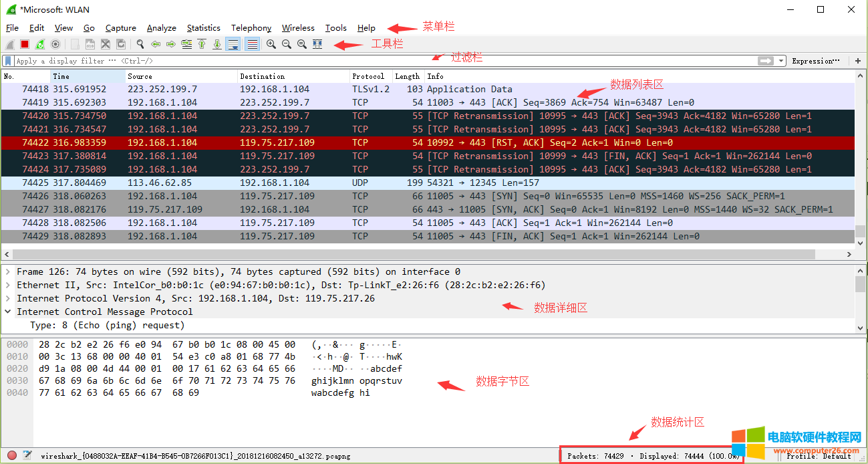
Task: Expand Internet Protocol Version 4 row
Action: [7, 298]
